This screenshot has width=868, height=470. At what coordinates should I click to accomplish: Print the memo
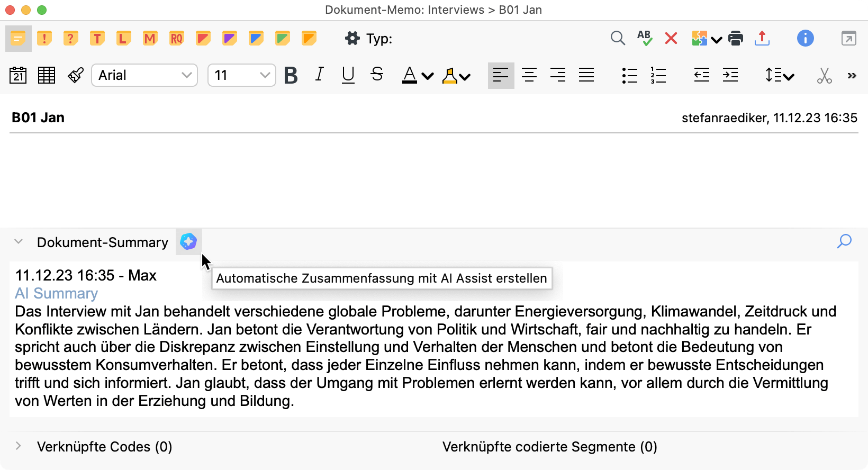[x=736, y=39]
